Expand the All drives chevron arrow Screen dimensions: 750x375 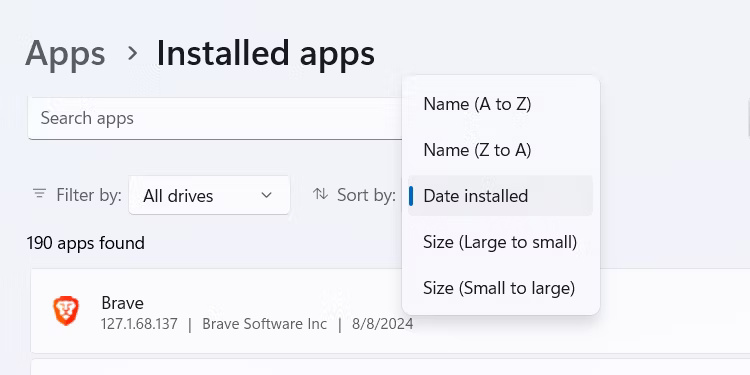tap(267, 195)
